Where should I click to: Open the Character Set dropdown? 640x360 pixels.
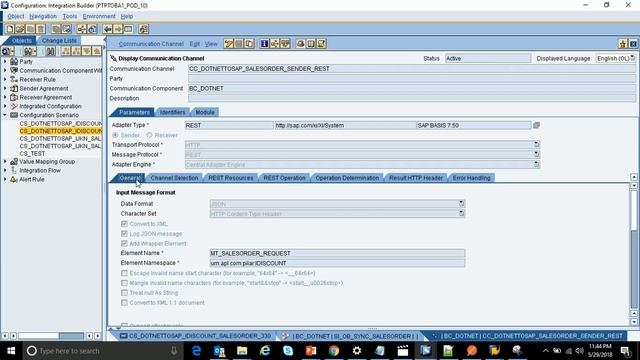click(x=461, y=213)
